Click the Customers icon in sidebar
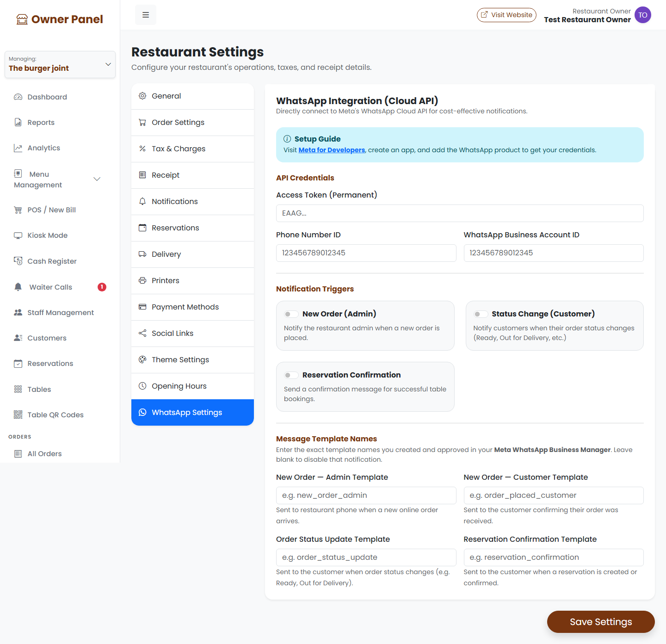This screenshot has height=644, width=666. [x=18, y=338]
